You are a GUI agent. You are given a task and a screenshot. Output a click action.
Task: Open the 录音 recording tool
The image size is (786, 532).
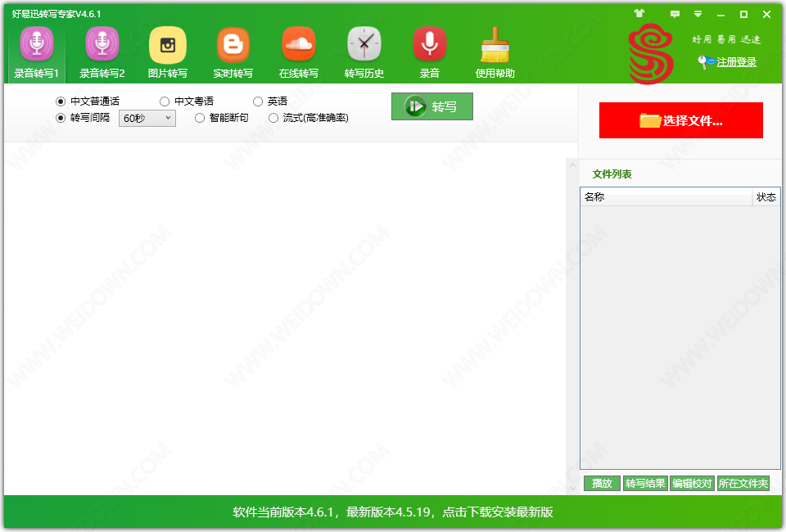point(430,53)
